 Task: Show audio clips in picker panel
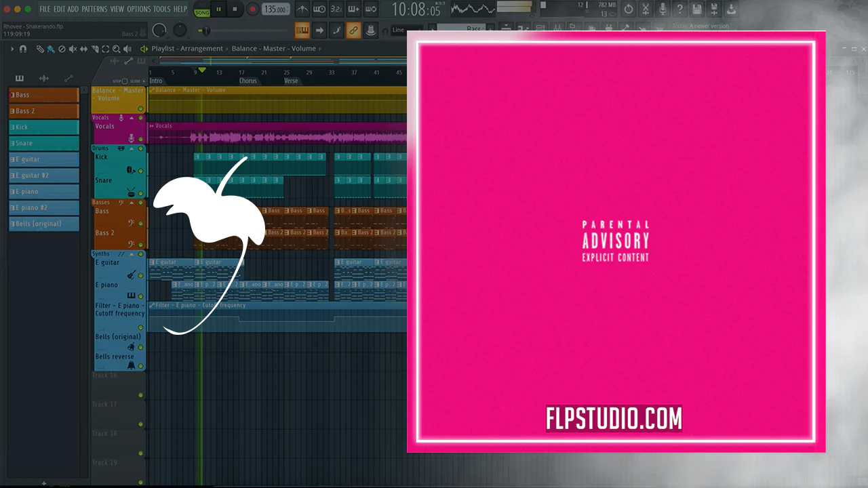(x=44, y=79)
